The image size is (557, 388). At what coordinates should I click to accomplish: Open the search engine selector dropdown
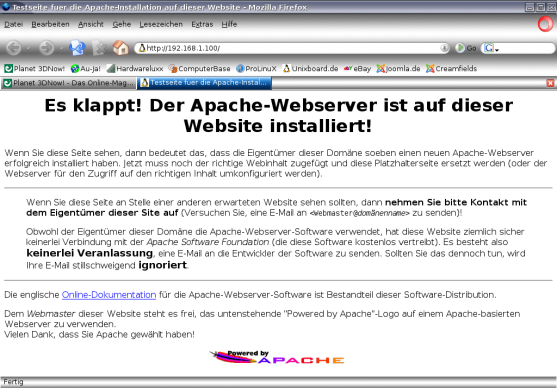[491, 48]
